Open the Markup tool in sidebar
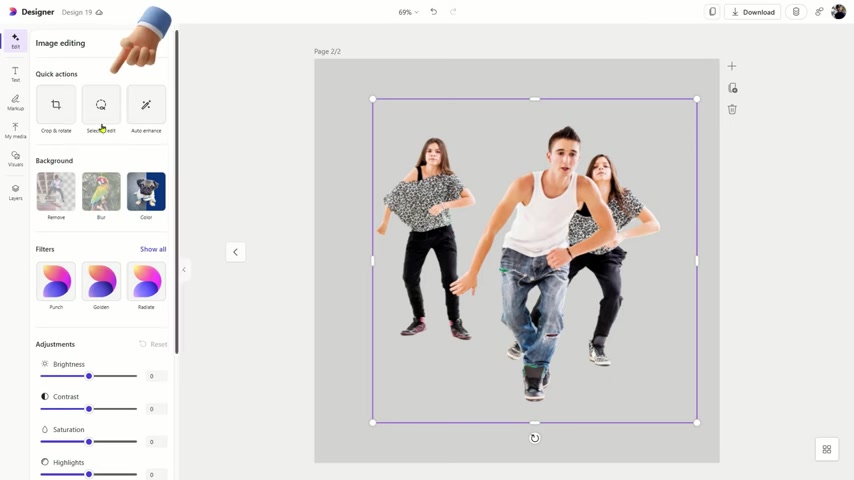Screen dimensions: 854x480 point(15,102)
